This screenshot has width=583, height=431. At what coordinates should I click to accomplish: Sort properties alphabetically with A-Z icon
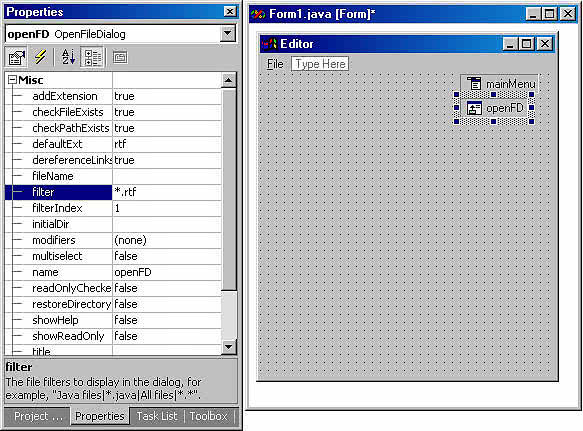tap(68, 57)
